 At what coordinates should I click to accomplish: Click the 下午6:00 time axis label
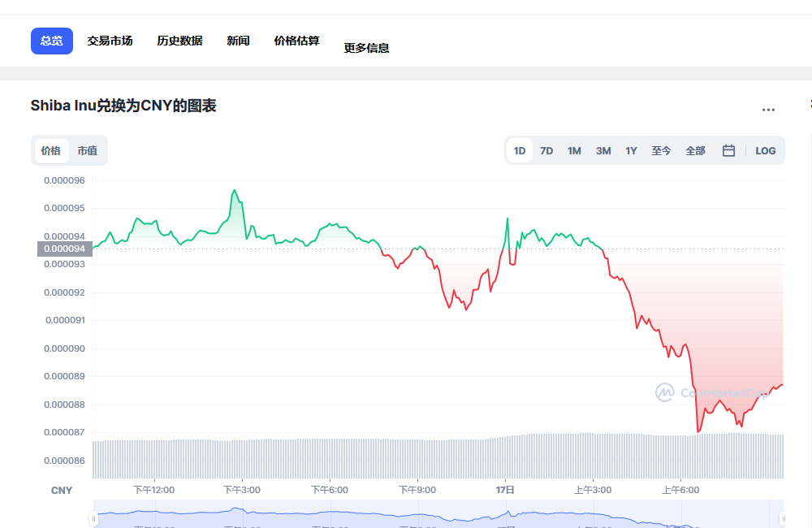330,490
